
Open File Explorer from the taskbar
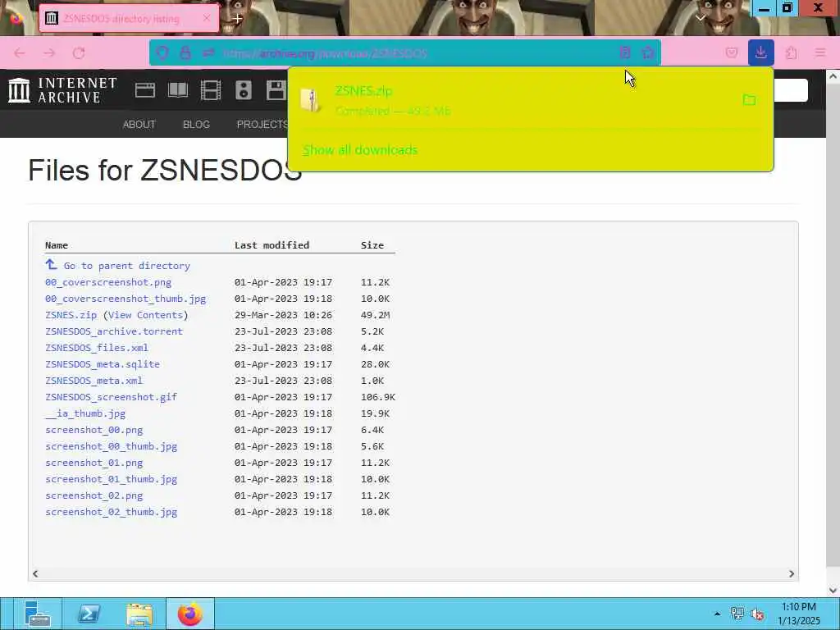point(139,614)
